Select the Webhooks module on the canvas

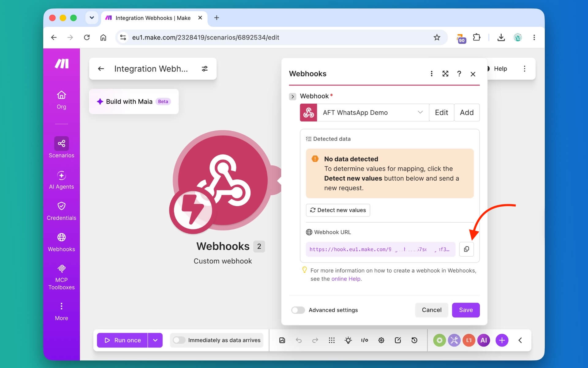click(223, 180)
